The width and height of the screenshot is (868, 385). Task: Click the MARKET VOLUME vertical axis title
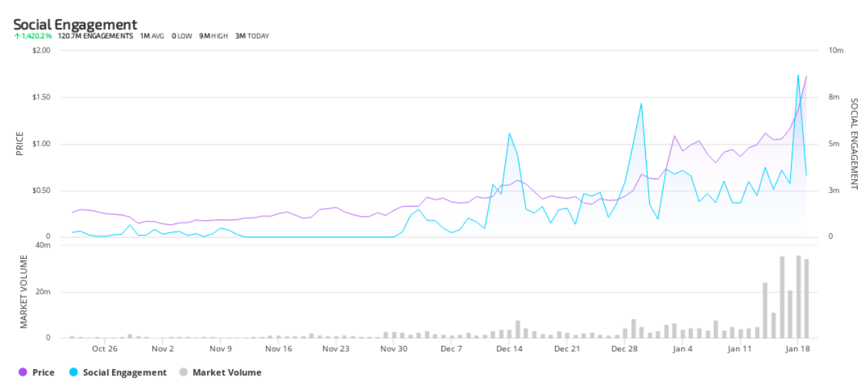24,291
